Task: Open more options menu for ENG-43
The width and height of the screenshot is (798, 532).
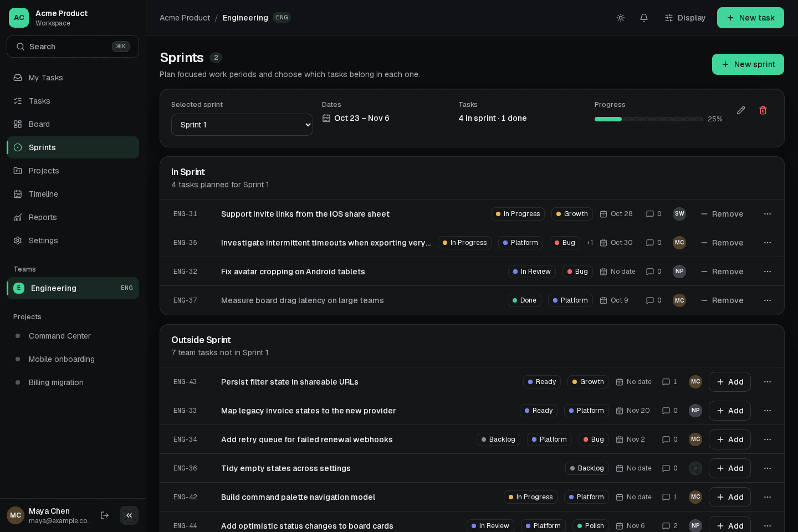Action: coord(768,382)
